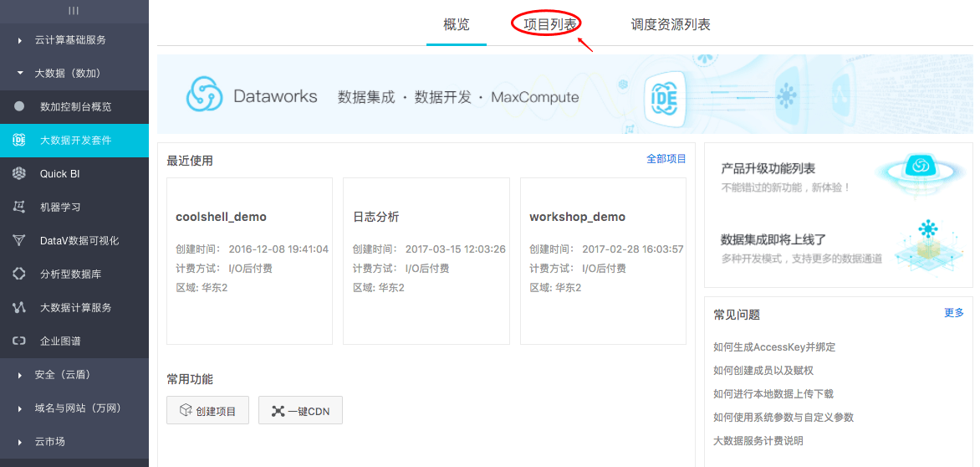Screen dimensions: 980x467
Task: Click the 常见问题 heading
Action: (x=737, y=315)
